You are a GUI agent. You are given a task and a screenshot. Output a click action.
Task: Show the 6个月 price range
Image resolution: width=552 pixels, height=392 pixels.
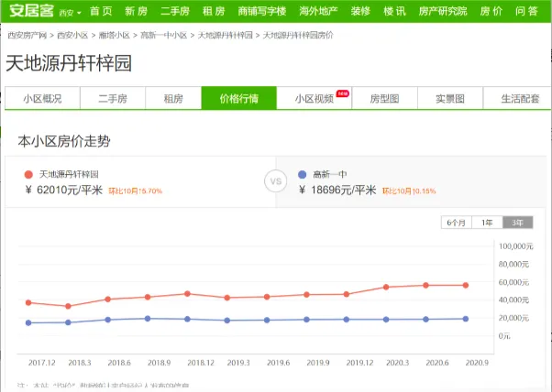pyautogui.click(x=457, y=223)
